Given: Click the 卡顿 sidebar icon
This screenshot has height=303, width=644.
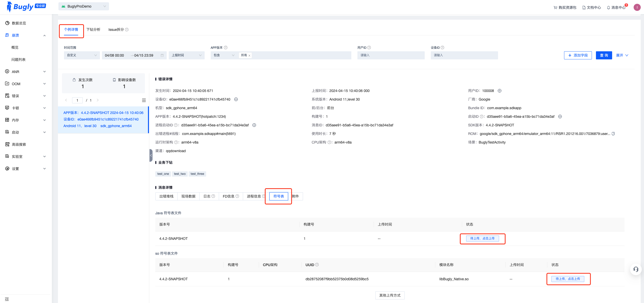Looking at the screenshot, I should (7, 108).
